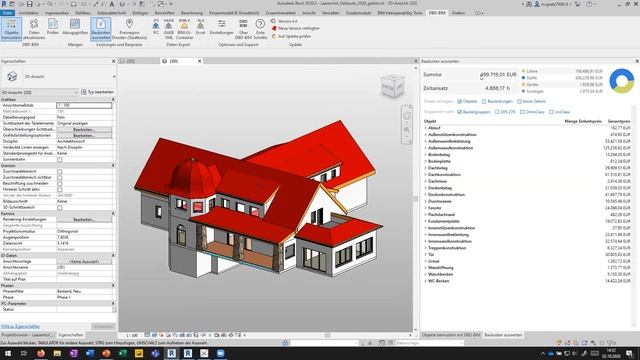This screenshot has height=360, width=640.
Task: Open the Architektur ribbon tab
Action: pos(29,13)
